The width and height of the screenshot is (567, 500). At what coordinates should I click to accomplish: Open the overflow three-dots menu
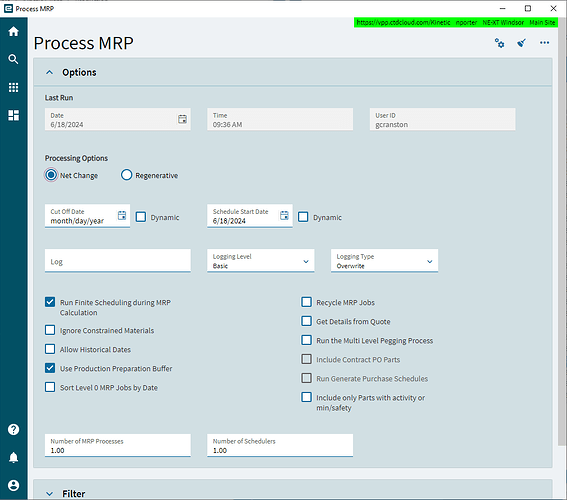544,43
